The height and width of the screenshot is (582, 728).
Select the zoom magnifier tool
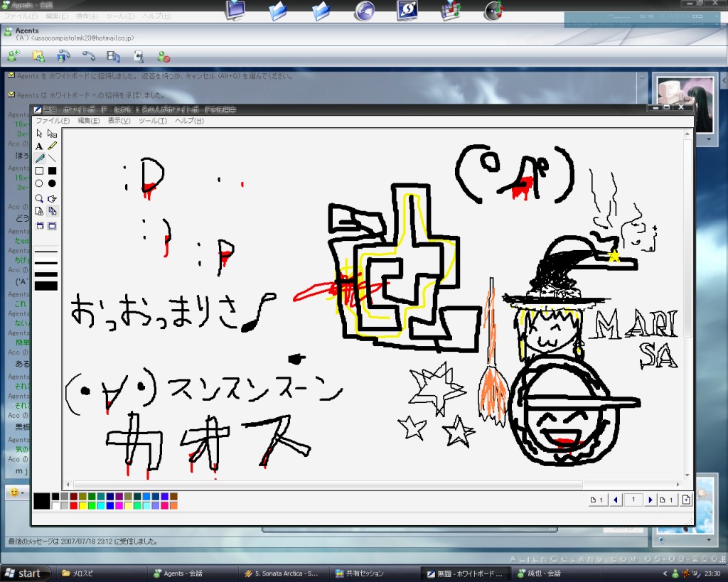[40, 199]
